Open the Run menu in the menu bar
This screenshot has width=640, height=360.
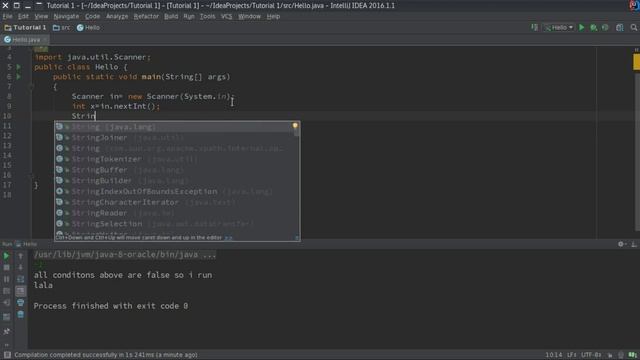(x=189, y=16)
